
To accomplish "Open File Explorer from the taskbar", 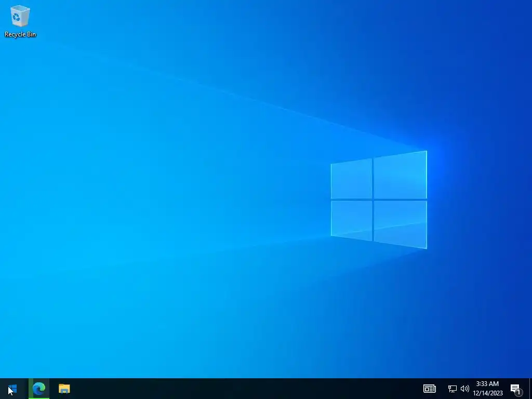I will [x=64, y=389].
